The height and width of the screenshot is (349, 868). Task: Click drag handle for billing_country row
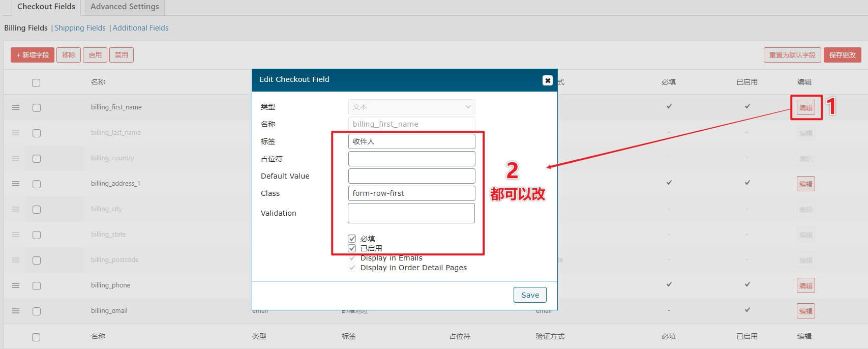tap(16, 158)
